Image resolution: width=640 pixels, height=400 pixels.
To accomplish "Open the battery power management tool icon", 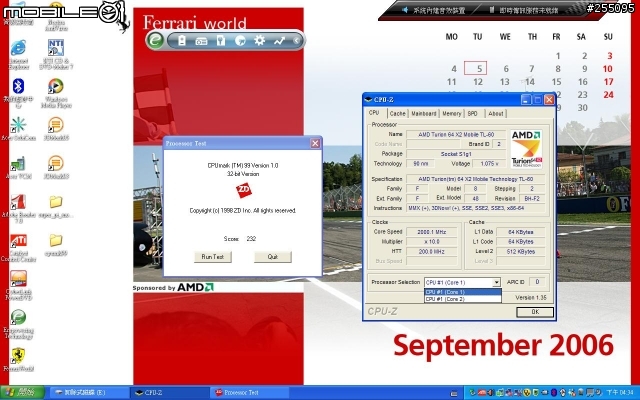I will pos(182,40).
